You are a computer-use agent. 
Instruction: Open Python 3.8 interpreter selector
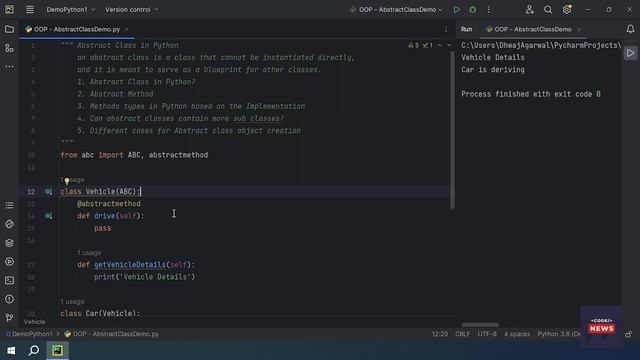pos(559,334)
